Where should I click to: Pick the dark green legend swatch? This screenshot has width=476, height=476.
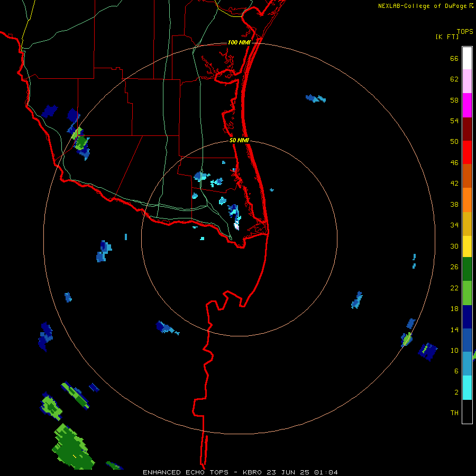point(467,269)
